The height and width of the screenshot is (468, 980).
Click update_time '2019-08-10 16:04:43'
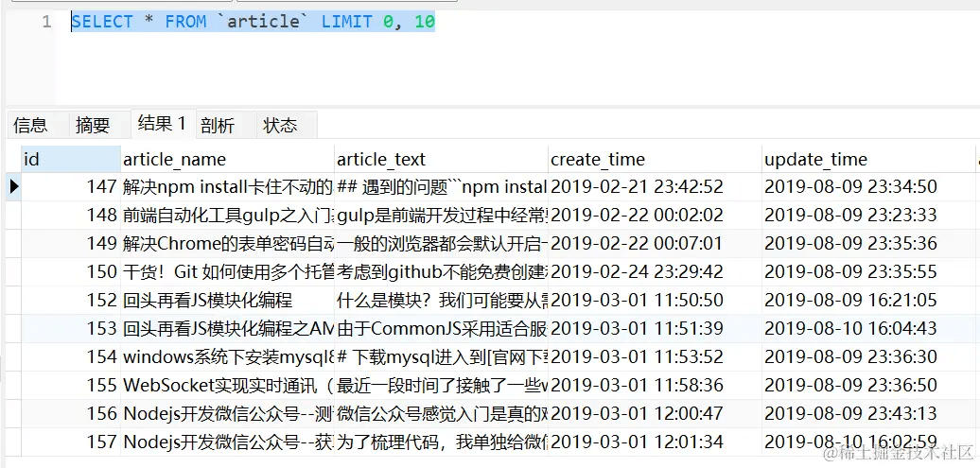tap(868, 328)
